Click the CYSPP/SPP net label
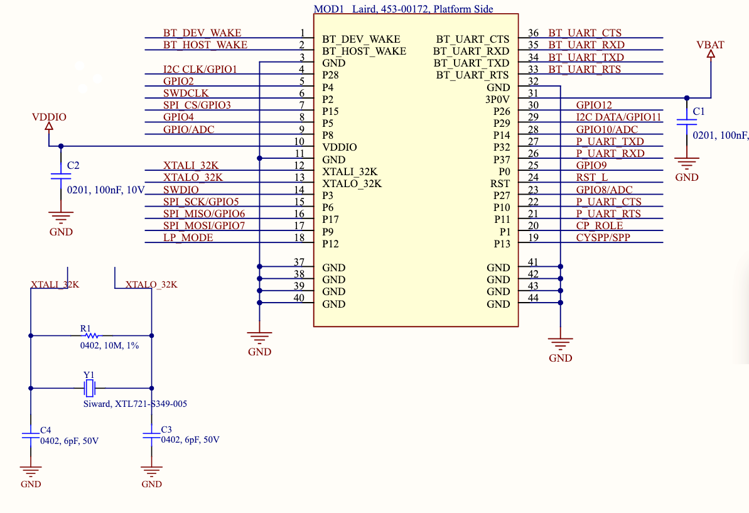 [603, 237]
